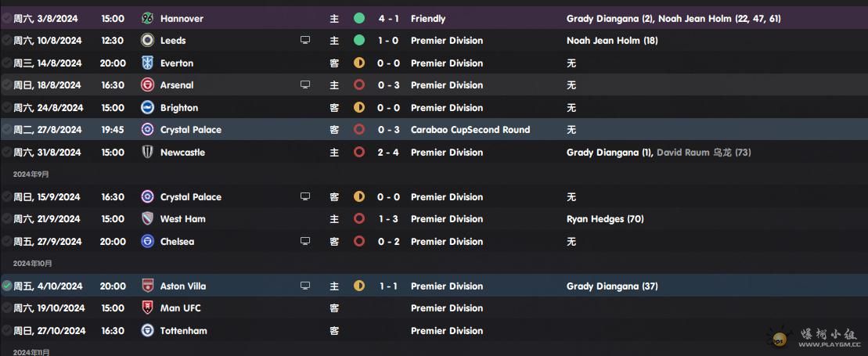This screenshot has width=868, height=356.
Task: Toggle the green checkmark on Aston Villa fixture
Action: point(6,286)
